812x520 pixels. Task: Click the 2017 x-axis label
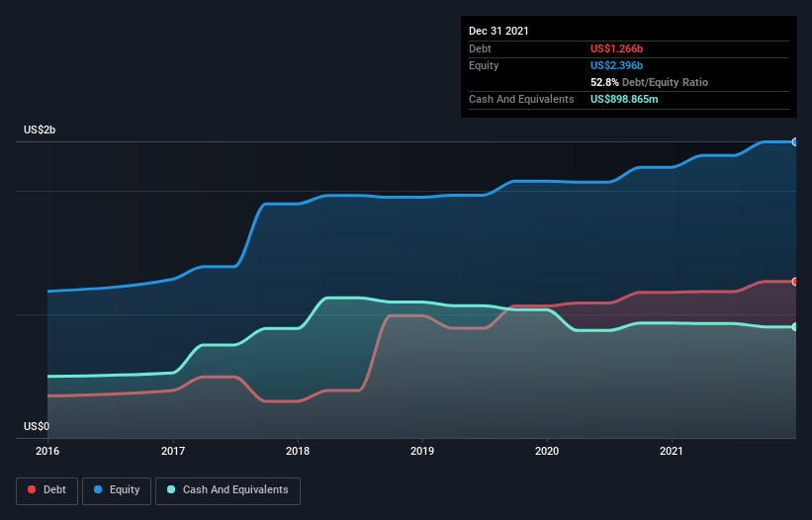coord(173,451)
